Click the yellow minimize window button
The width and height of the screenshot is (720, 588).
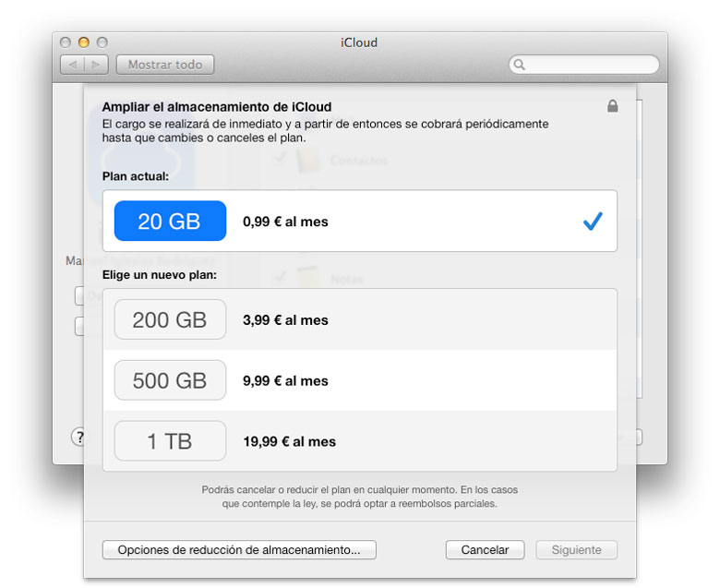coord(84,42)
